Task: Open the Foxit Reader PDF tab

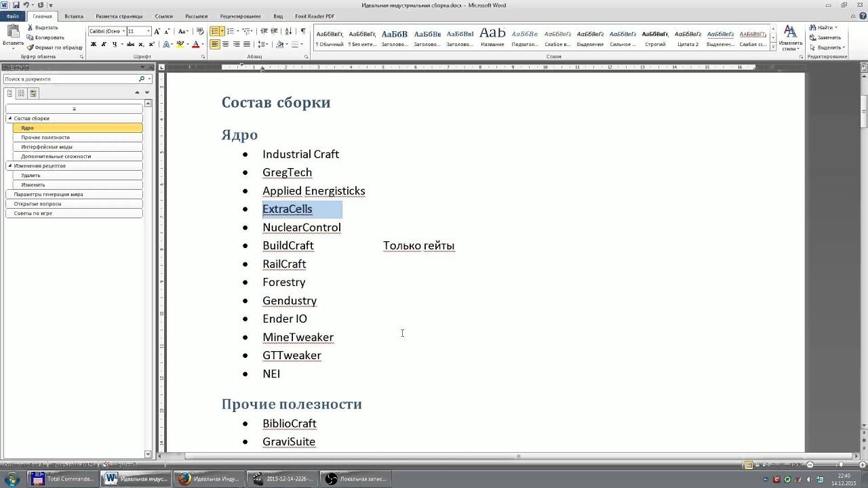Action: pos(313,16)
